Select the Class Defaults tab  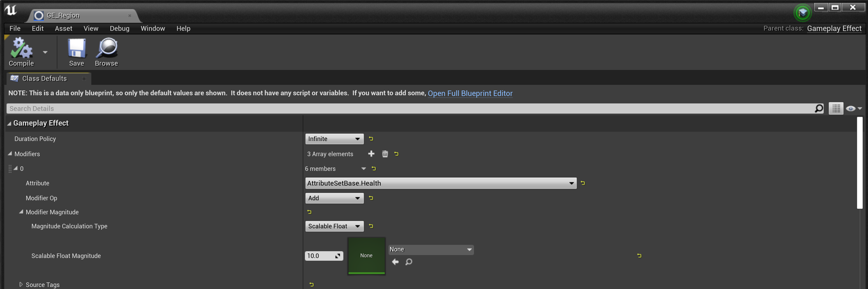click(44, 79)
